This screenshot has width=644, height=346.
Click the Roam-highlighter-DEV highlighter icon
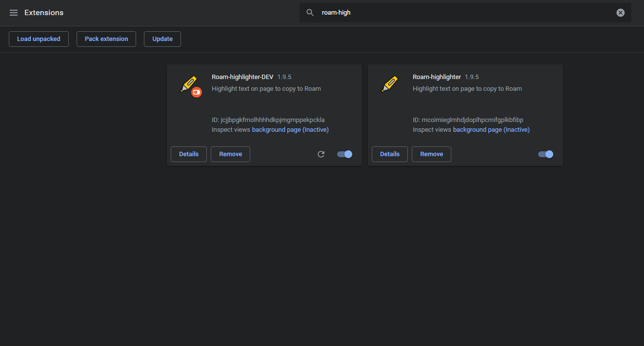tap(188, 84)
